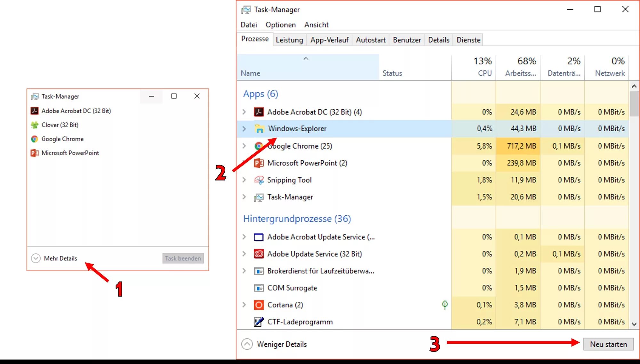Click the Microsoft PowerPoint icon in processes list

[x=259, y=163]
